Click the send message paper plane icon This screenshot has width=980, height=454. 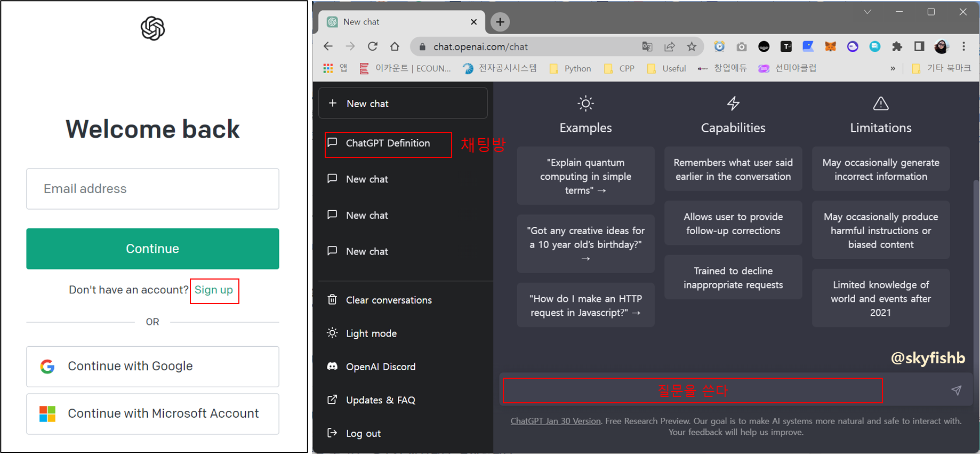(x=956, y=391)
